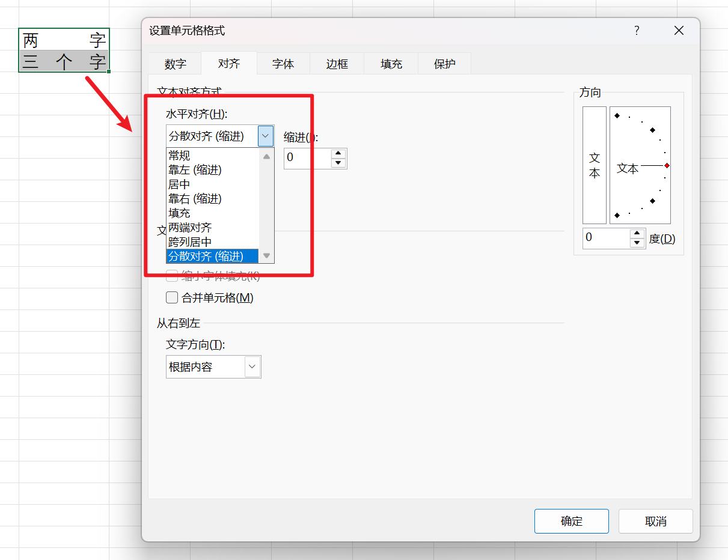Image resolution: width=728 pixels, height=560 pixels.
Task: Decrease the rotation degrees value
Action: [x=637, y=243]
